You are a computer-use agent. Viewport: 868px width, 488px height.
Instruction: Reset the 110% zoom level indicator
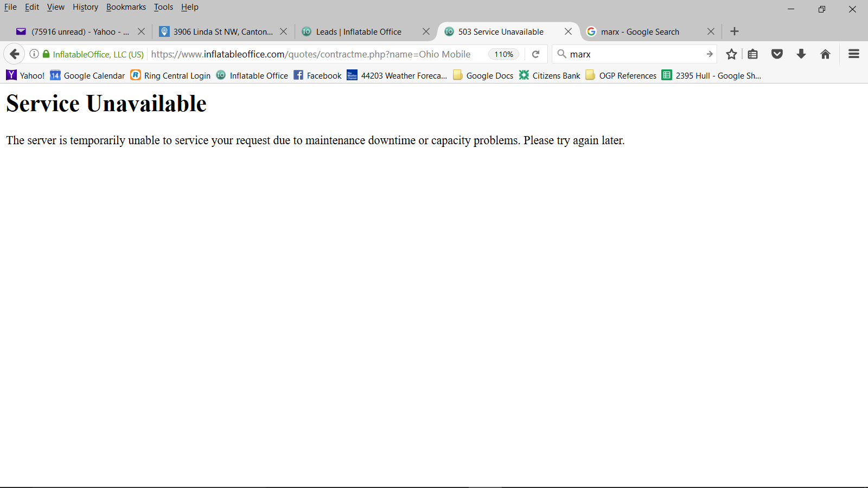coord(503,54)
